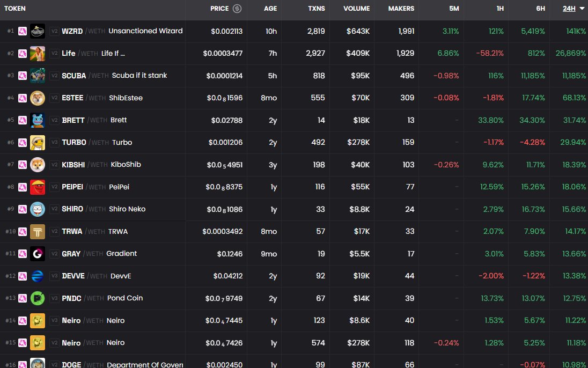Click SCUBA 24H change 11,185%
Image resolution: width=588 pixels, height=368 pixels.
[x=574, y=76]
